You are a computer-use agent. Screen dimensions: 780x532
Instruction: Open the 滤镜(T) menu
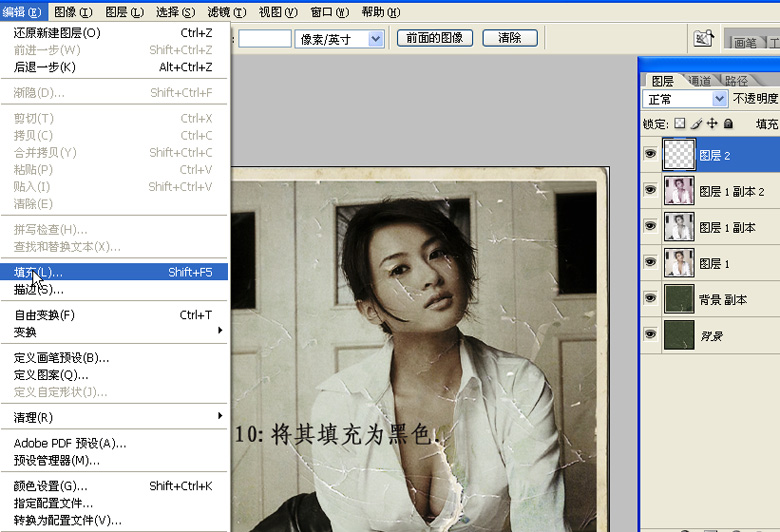click(x=227, y=12)
